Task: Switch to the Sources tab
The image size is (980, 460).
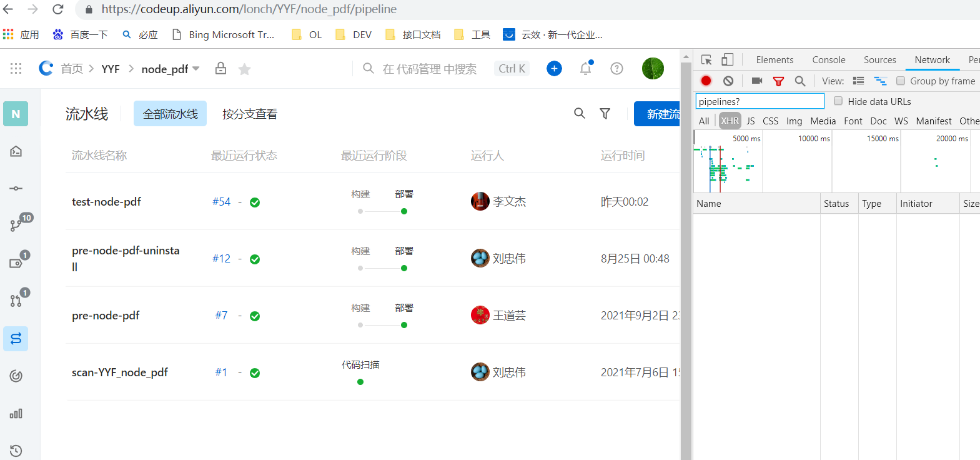Action: (879, 60)
